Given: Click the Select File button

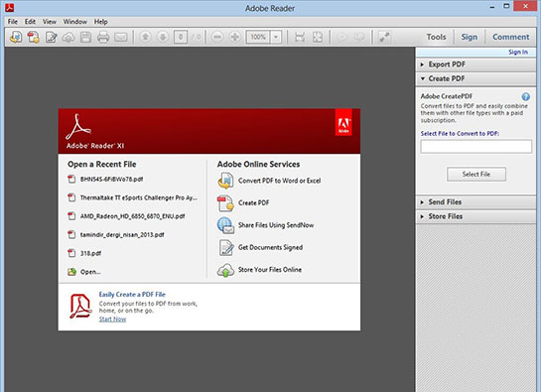Looking at the screenshot, I should (476, 175).
